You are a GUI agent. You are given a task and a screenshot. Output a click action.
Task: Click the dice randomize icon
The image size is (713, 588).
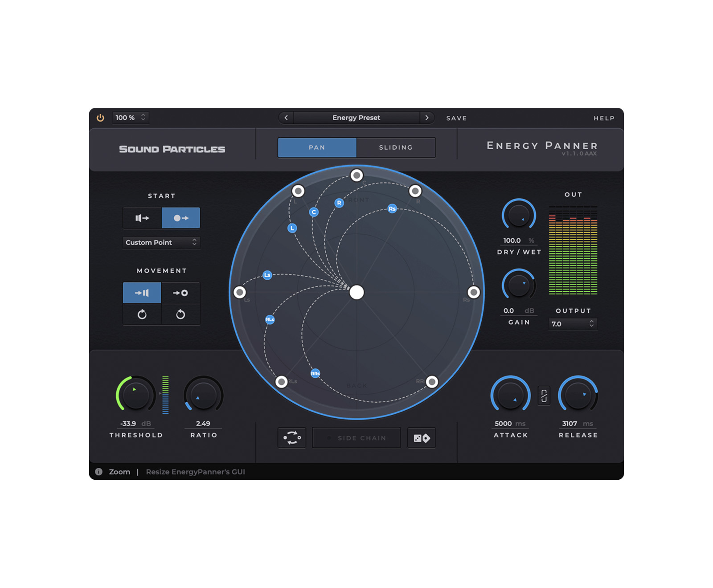coord(422,438)
